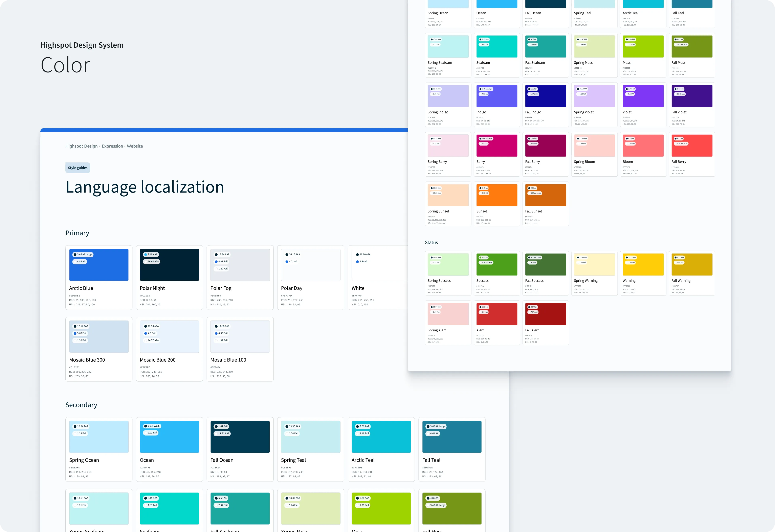The height and width of the screenshot is (532, 775).
Task: Click the 16.60 AAA badge on Polar Night
Action: coord(152,262)
